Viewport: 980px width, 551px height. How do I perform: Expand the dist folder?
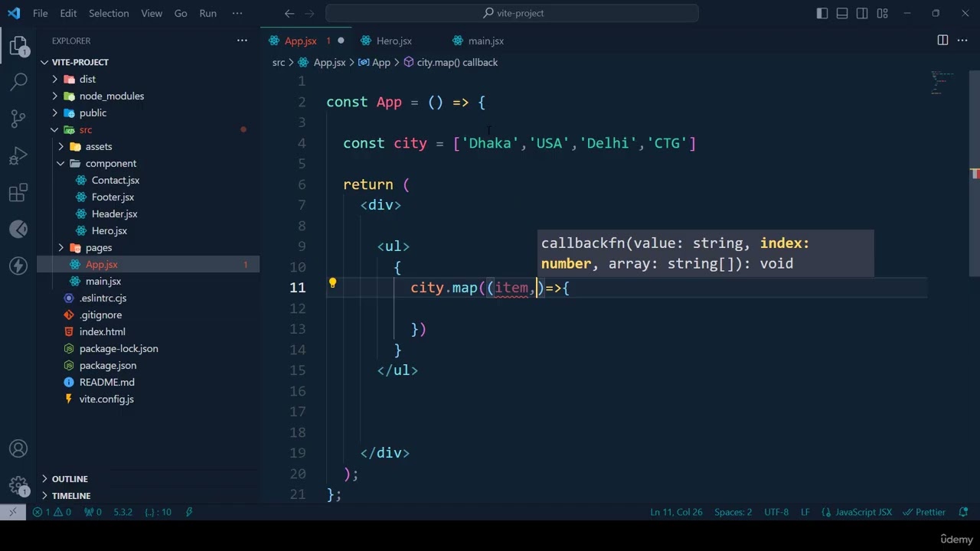(54, 79)
